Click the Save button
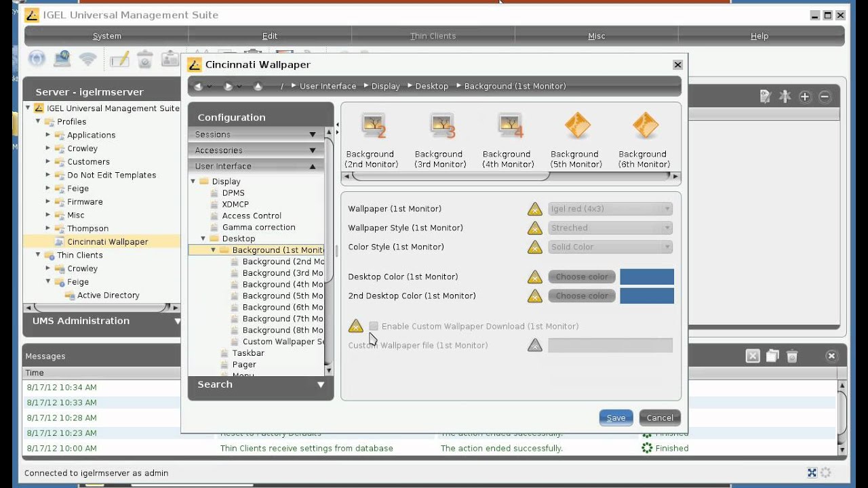This screenshot has height=488, width=868. pyautogui.click(x=616, y=418)
